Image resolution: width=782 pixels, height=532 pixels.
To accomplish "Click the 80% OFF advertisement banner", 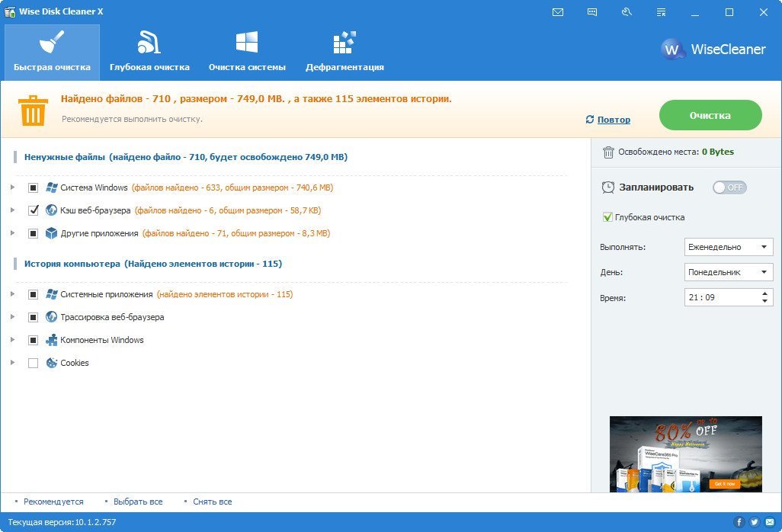I will pyautogui.click(x=685, y=453).
